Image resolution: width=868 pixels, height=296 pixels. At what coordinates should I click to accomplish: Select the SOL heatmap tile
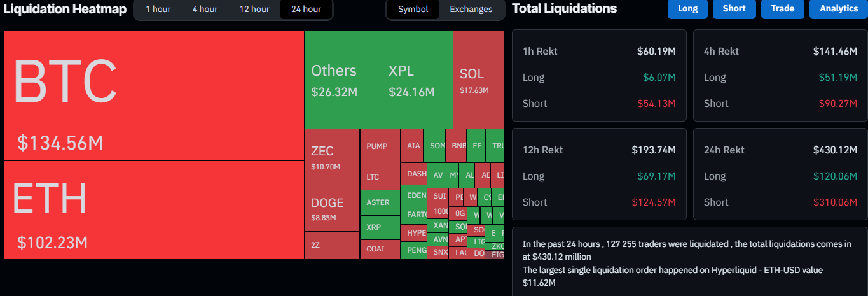click(478, 80)
